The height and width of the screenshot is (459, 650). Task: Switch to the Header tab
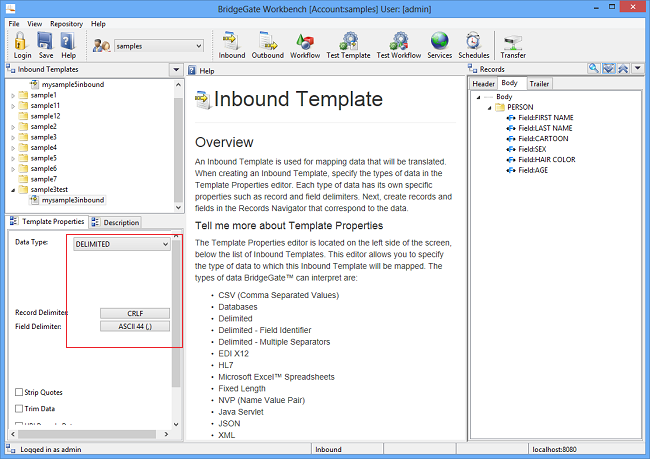pyautogui.click(x=483, y=84)
